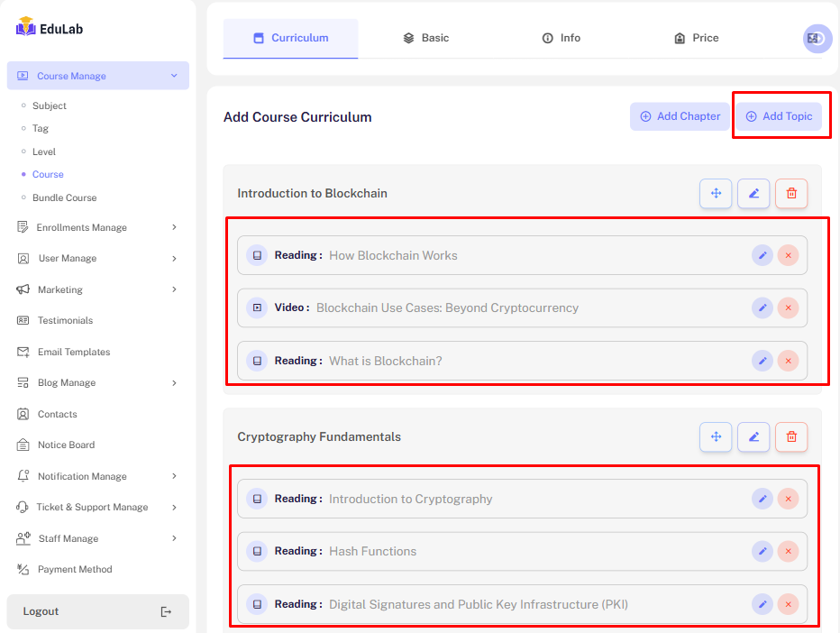The image size is (840, 633).
Task: Collapse the Course Manage menu
Action: [174, 76]
